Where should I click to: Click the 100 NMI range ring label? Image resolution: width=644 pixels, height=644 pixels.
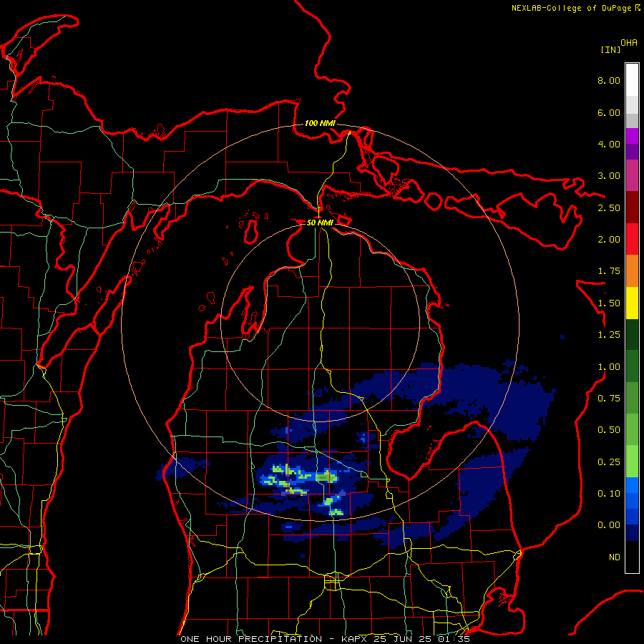[x=320, y=123]
